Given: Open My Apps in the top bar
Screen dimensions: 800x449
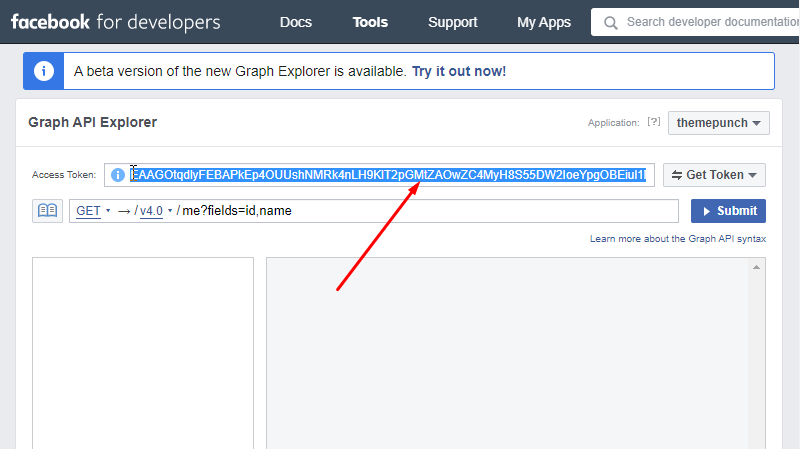Looking at the screenshot, I should tap(544, 22).
